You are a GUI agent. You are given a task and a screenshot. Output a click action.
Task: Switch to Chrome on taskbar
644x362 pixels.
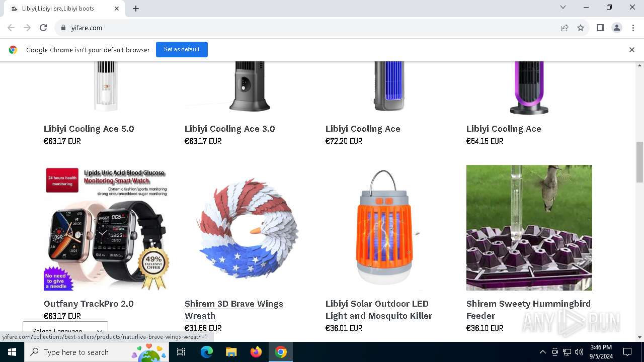pyautogui.click(x=281, y=352)
